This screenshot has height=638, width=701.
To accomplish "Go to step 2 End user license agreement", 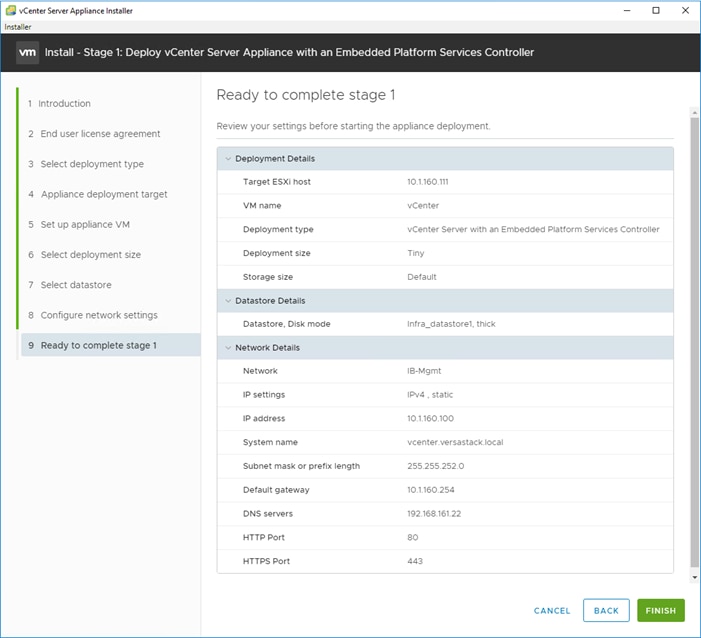I will coord(94,134).
